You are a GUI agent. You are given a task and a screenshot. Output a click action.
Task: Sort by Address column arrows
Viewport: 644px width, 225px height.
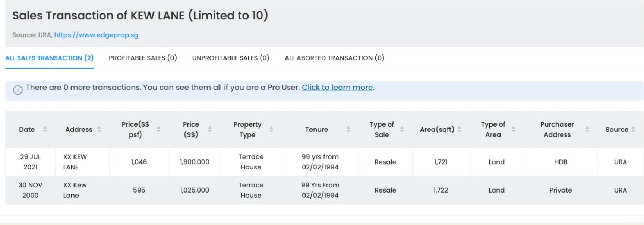99,129
